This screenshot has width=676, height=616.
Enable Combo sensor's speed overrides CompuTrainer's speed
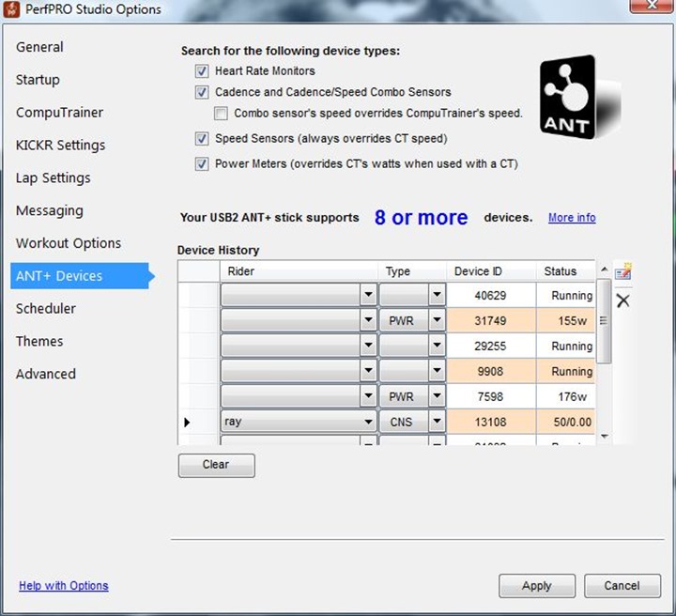click(x=221, y=114)
